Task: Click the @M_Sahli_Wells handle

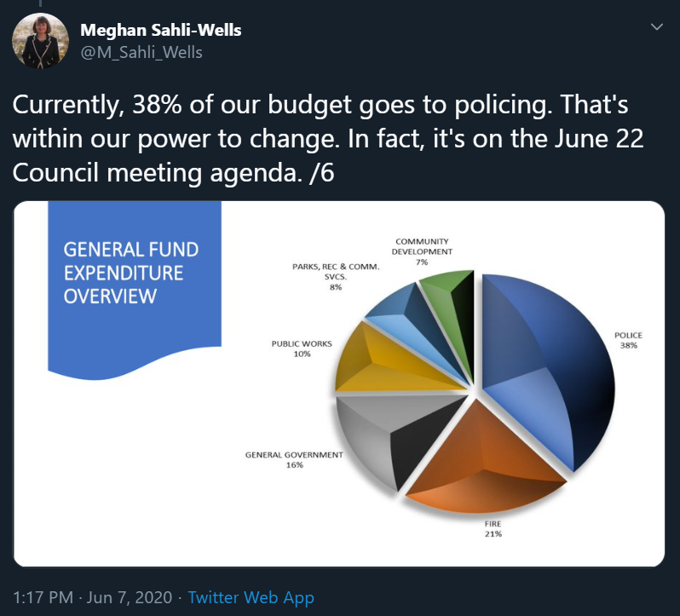Action: 141,53
